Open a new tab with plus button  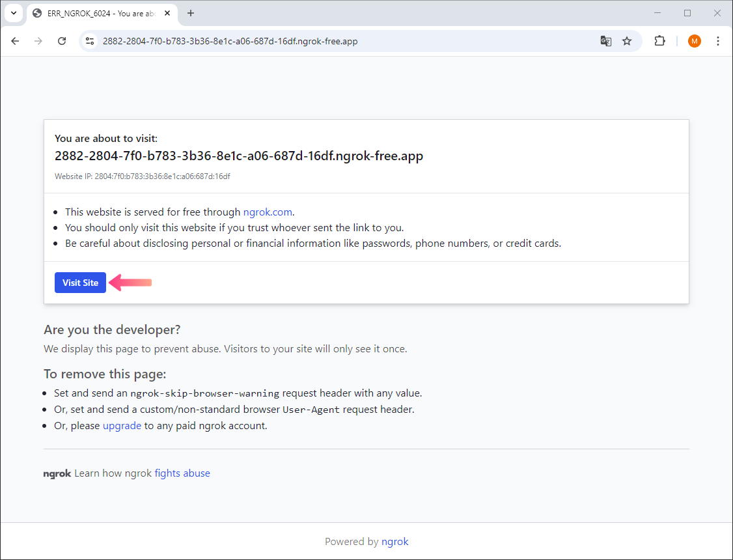[x=191, y=13]
